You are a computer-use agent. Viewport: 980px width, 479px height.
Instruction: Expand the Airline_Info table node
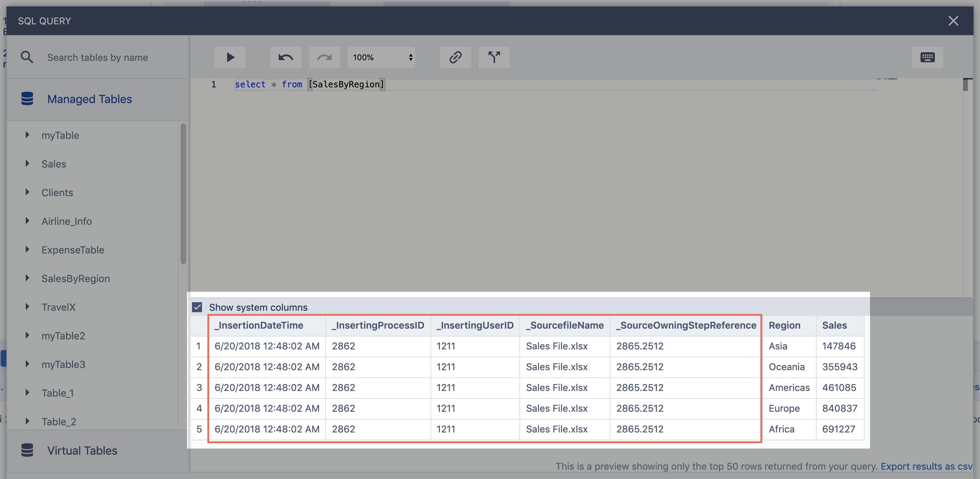tap(27, 221)
